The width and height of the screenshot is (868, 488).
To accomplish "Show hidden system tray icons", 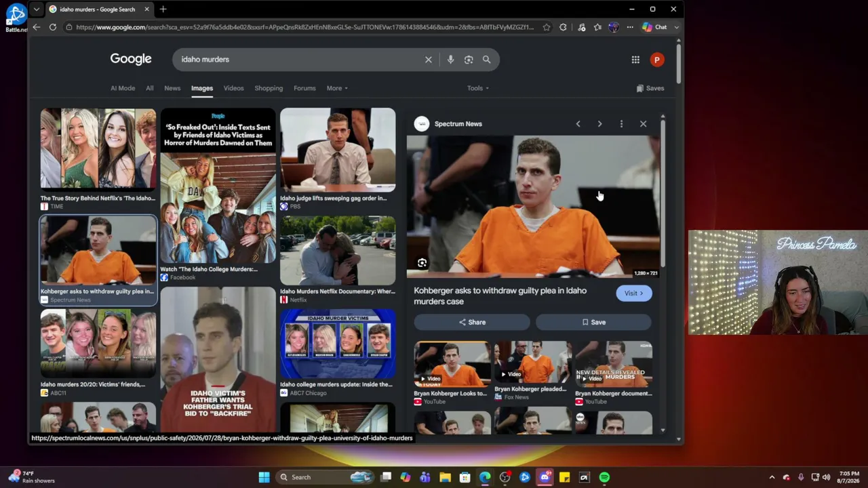I will pos(772,477).
